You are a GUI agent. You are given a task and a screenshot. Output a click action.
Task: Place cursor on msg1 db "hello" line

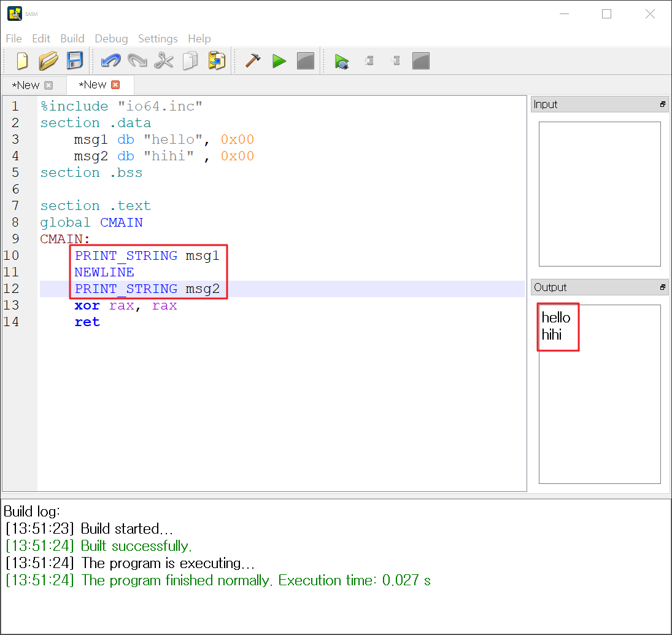point(164,139)
